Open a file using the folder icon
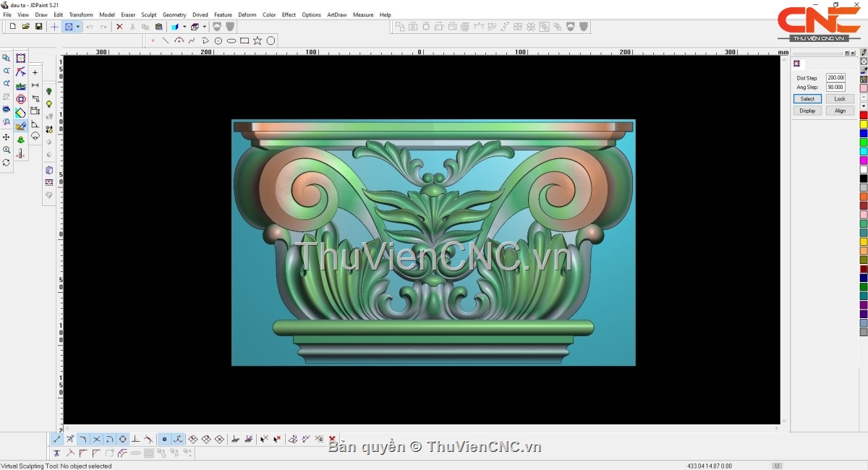This screenshot has height=470, width=868. coord(26,27)
